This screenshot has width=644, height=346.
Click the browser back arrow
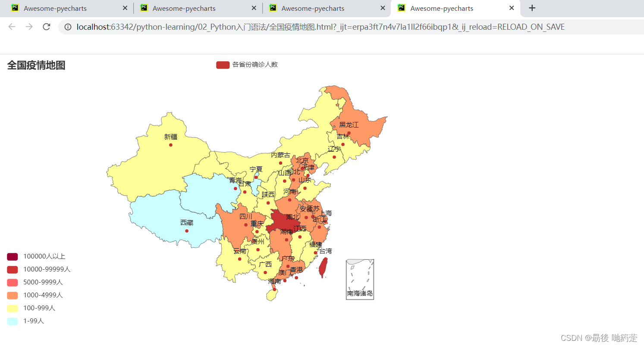coord(12,27)
